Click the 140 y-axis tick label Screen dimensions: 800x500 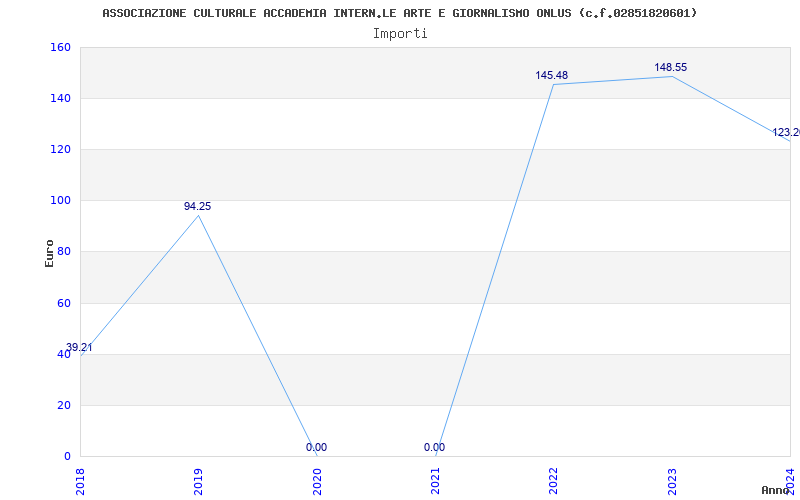(60, 98)
